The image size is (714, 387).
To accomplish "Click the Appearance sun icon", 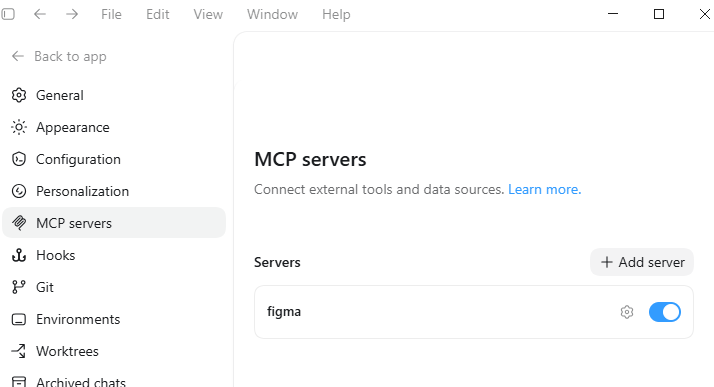I will pyautogui.click(x=19, y=127).
